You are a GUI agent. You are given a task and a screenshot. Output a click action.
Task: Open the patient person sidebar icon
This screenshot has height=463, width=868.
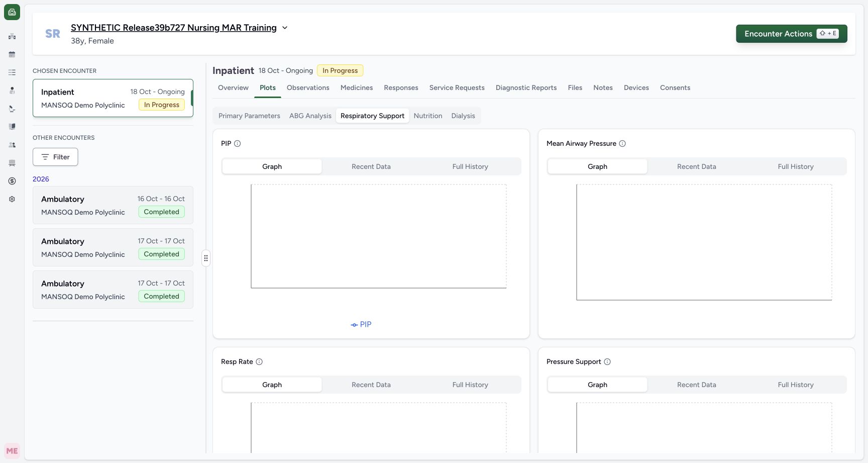pyautogui.click(x=12, y=90)
